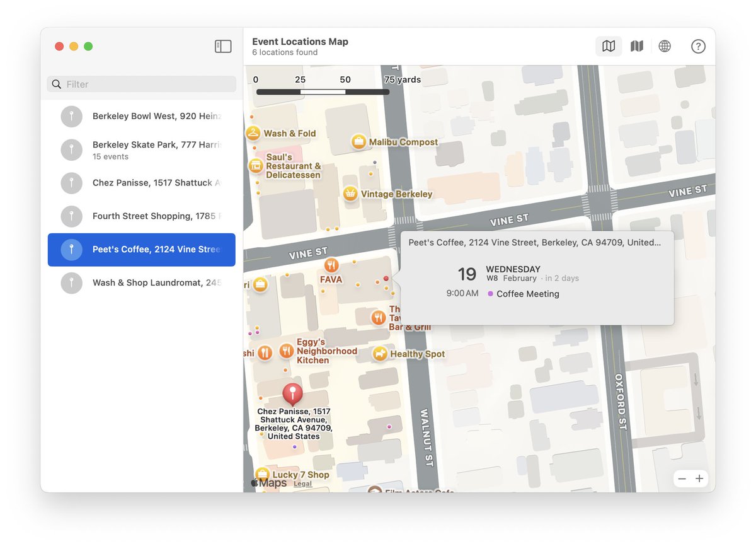756x546 pixels.
Task: Click pin icon beside Fourth Street Shopping
Action: [72, 216]
